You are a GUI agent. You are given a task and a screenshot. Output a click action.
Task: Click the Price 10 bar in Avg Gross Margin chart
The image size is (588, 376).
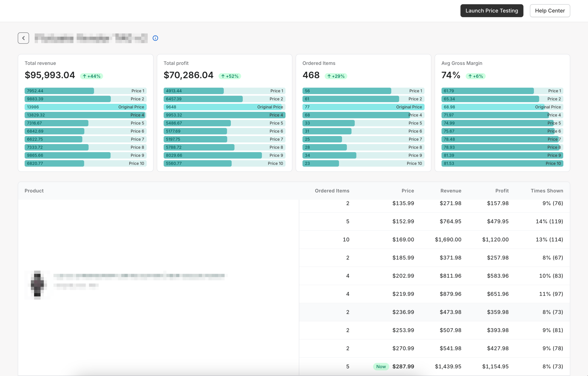[x=502, y=163]
